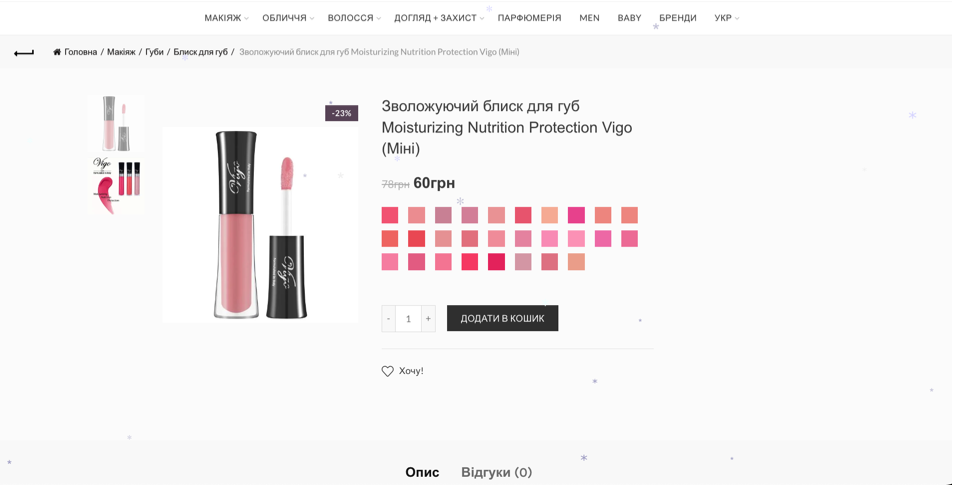Open the БРЕНДИ menu item
This screenshot has height=485, width=953.
tap(678, 18)
